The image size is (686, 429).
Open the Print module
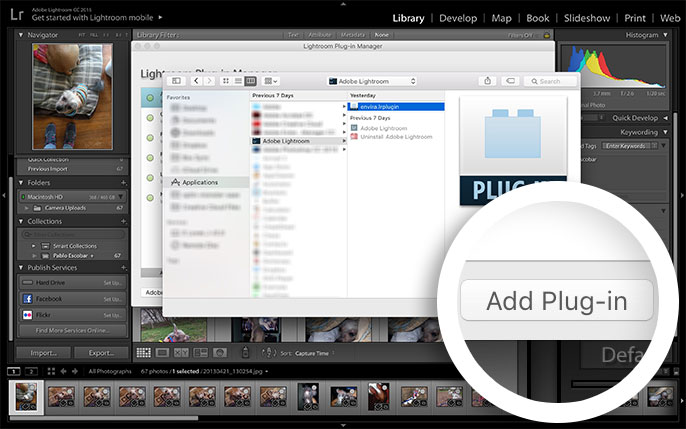pyautogui.click(x=635, y=18)
